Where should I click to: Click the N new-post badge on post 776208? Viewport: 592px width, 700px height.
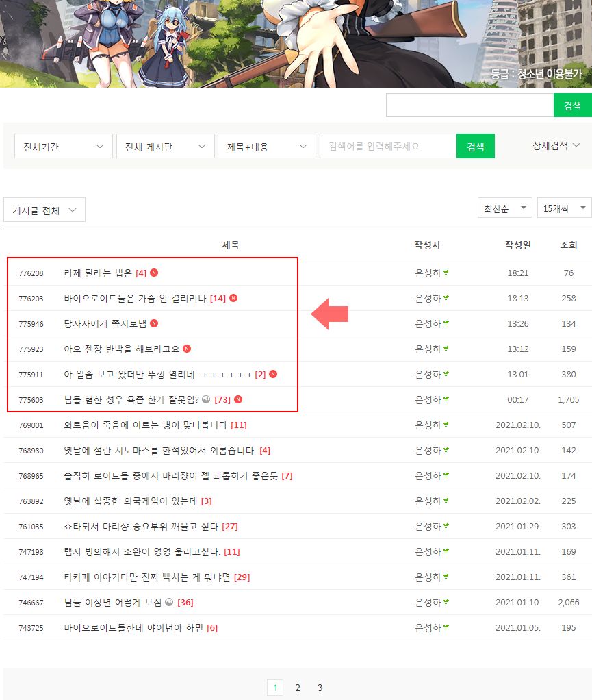coord(154,273)
